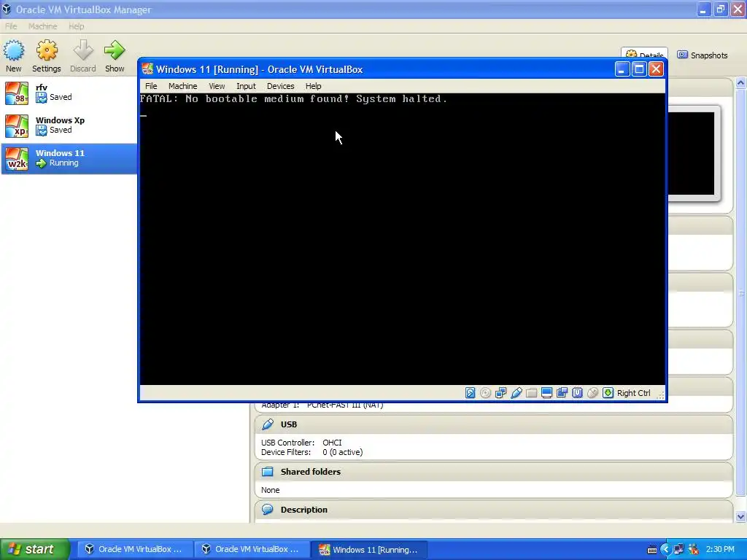The height and width of the screenshot is (560, 747).
Task: Switch to the Details view
Action: (644, 52)
